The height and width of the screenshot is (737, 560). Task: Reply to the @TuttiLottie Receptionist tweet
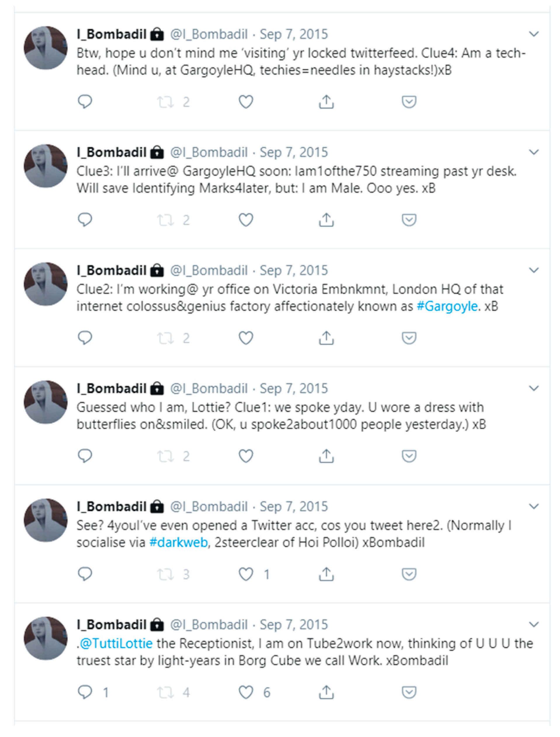pyautogui.click(x=85, y=692)
